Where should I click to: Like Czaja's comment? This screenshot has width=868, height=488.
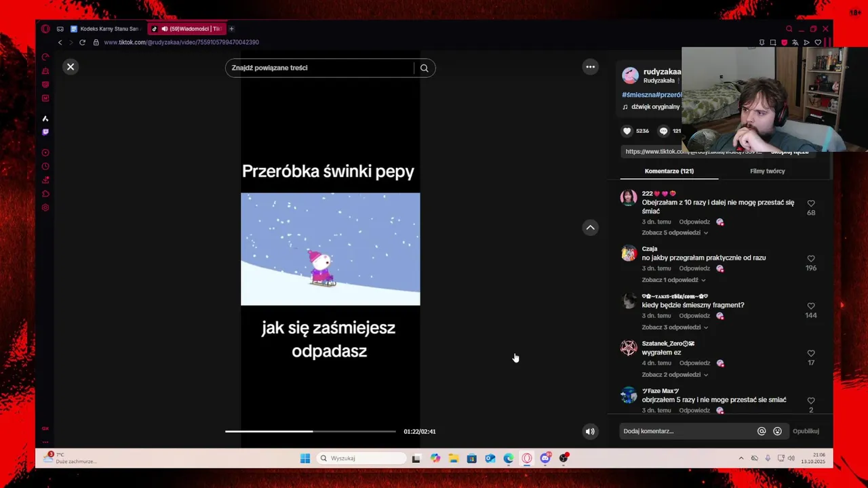(811, 259)
